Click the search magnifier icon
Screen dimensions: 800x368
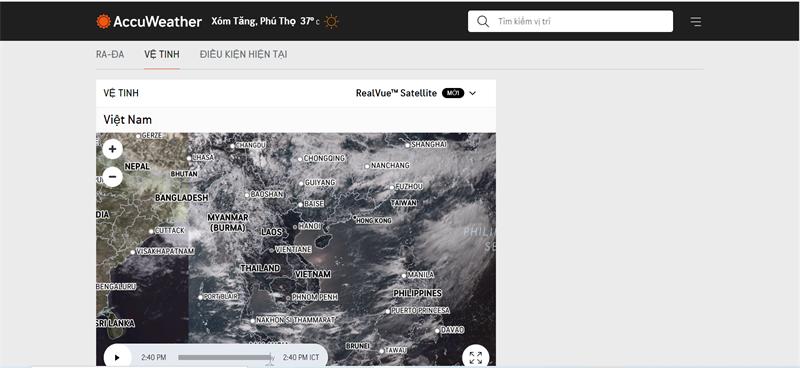coord(483,21)
